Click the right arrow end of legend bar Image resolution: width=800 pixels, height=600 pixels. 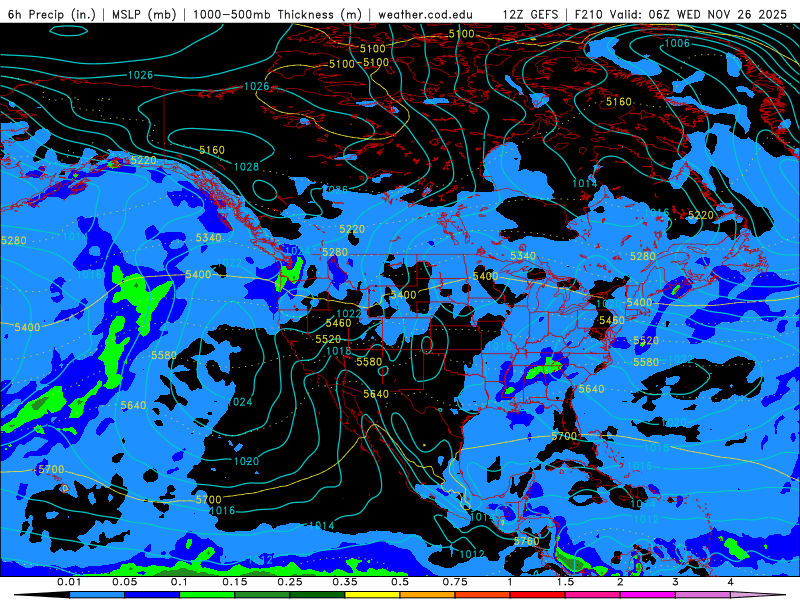(759, 595)
